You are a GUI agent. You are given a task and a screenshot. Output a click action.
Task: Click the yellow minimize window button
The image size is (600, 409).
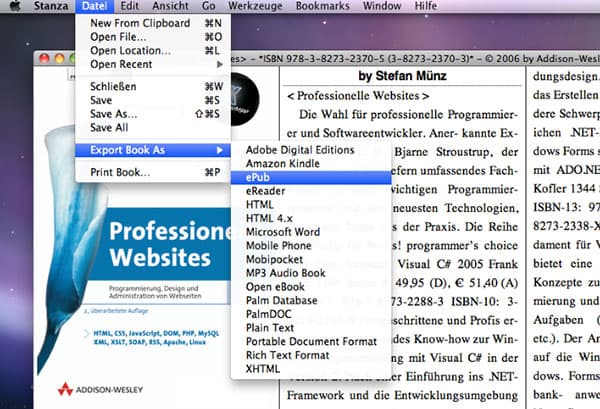pyautogui.click(x=59, y=59)
